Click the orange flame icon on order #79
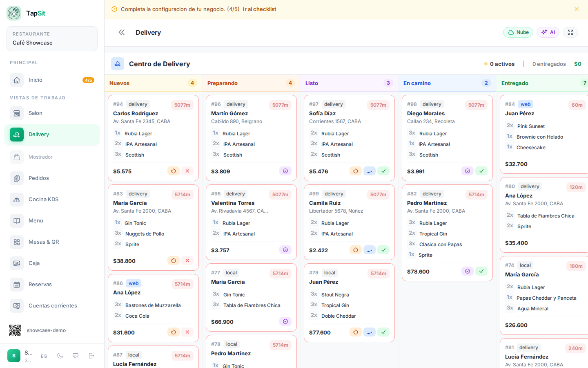588x368 pixels. point(356,332)
